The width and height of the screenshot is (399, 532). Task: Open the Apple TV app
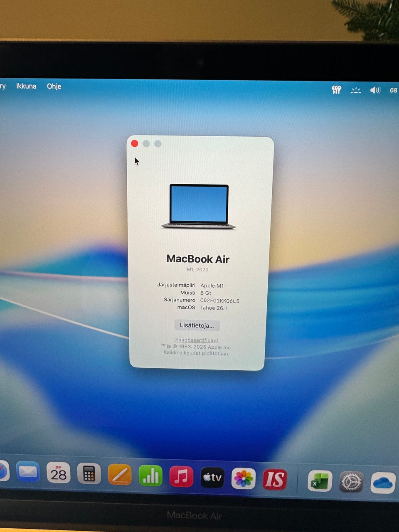pos(212,478)
